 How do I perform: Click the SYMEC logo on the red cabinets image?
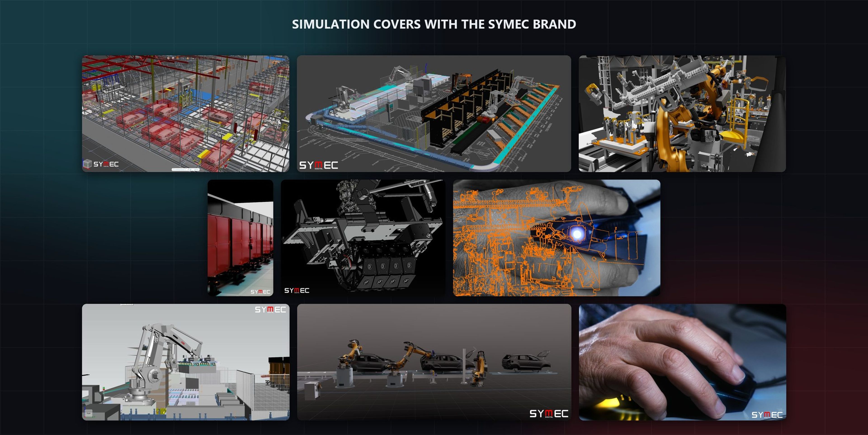click(x=260, y=292)
